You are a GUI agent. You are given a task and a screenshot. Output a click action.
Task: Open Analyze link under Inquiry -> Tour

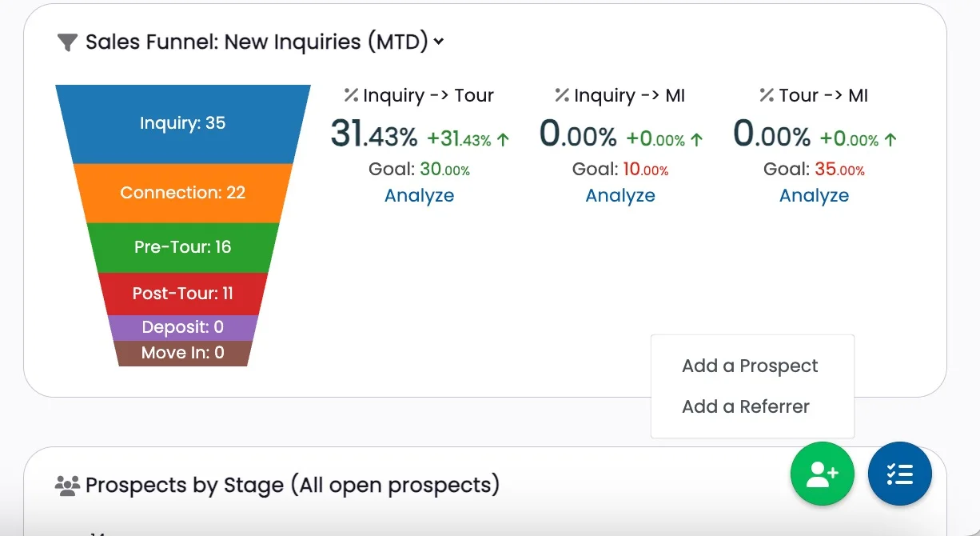pos(419,196)
